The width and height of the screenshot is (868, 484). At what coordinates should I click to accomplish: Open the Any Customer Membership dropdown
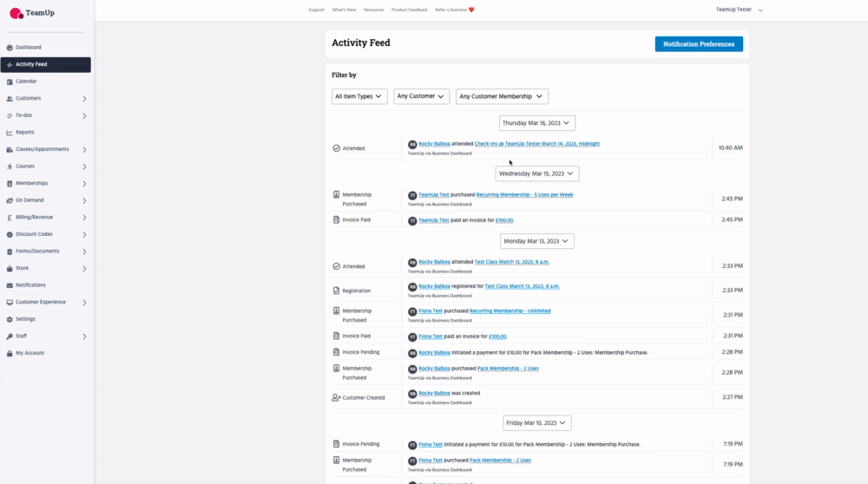pyautogui.click(x=502, y=96)
